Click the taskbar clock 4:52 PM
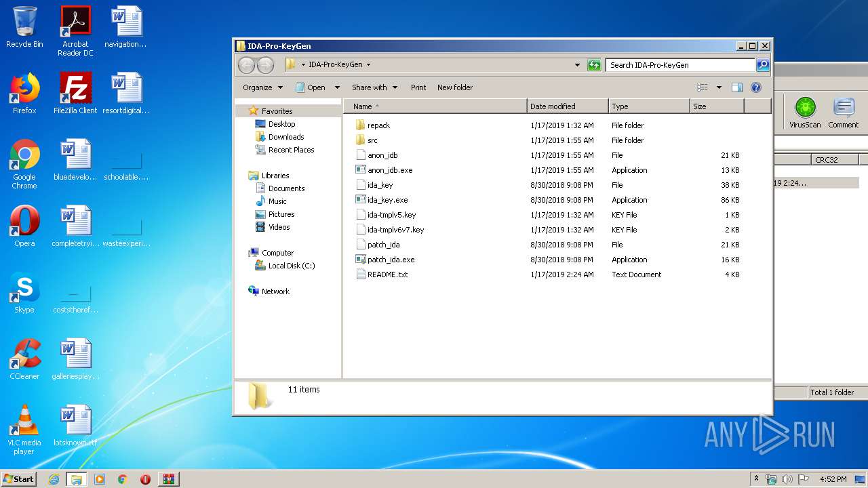 click(833, 479)
